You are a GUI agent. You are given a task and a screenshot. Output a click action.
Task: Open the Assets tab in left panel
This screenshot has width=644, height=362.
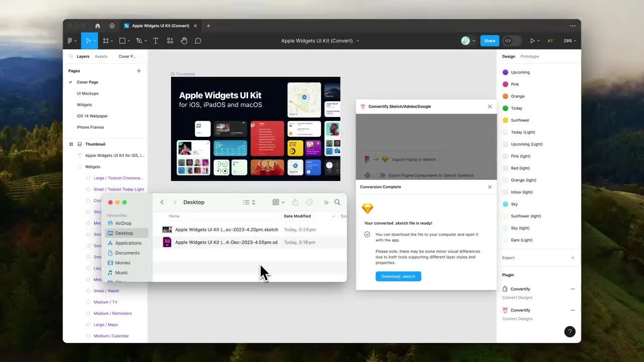click(x=101, y=56)
